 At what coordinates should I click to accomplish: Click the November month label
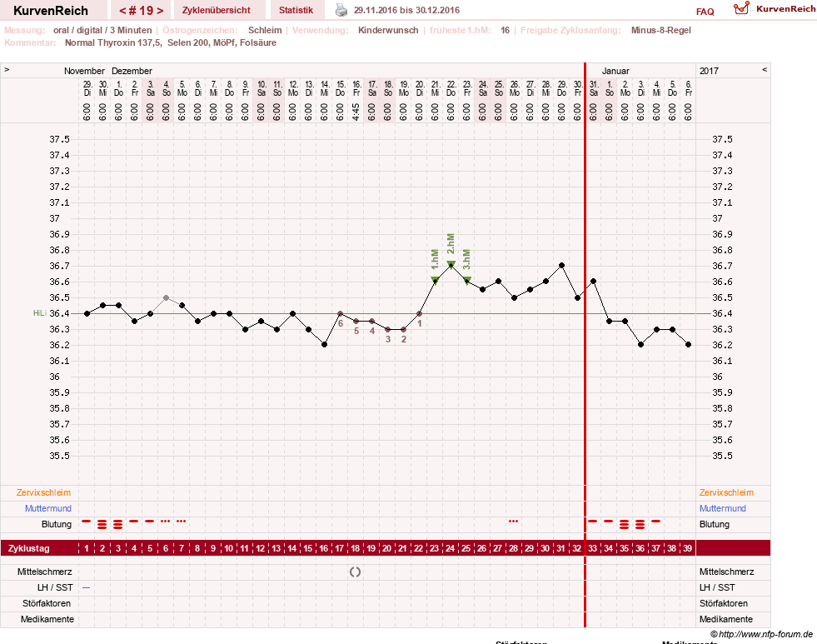(x=84, y=71)
